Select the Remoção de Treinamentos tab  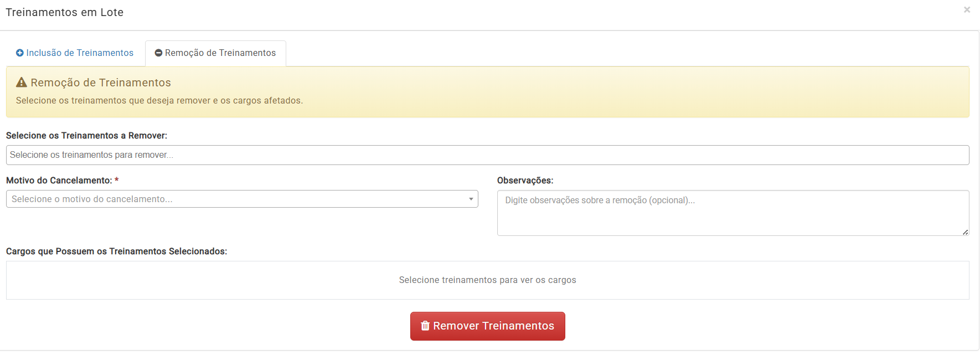(215, 53)
